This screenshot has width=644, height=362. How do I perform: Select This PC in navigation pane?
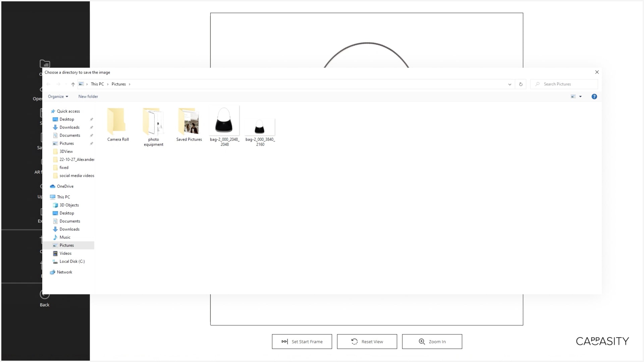coord(63,197)
